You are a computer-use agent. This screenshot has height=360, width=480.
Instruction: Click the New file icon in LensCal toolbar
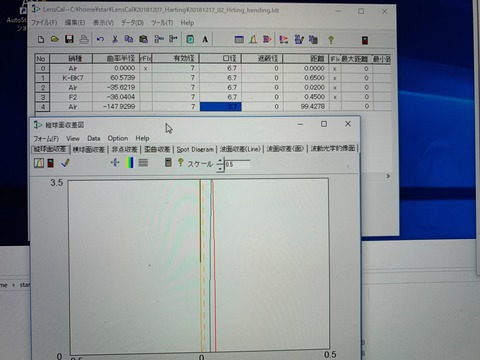coord(41,40)
